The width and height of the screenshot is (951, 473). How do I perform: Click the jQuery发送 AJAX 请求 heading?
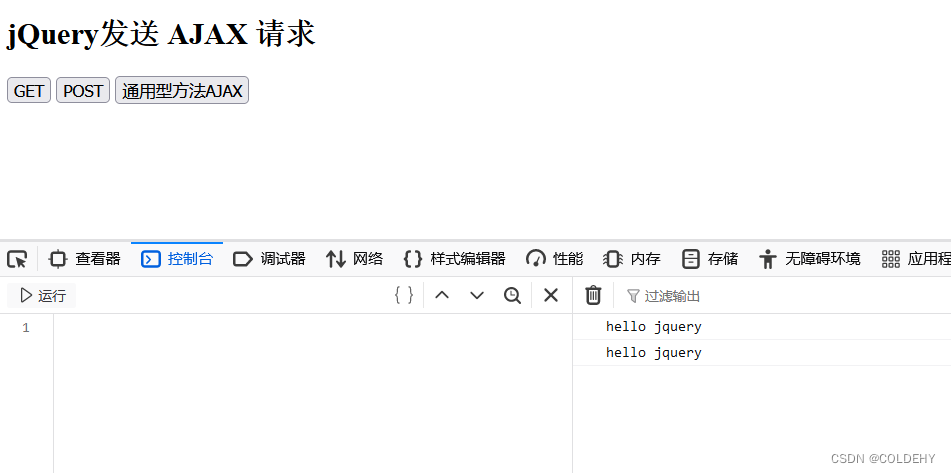pyautogui.click(x=161, y=34)
